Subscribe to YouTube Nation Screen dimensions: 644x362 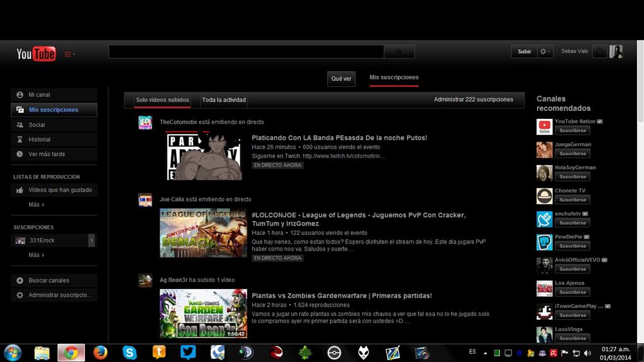point(572,130)
